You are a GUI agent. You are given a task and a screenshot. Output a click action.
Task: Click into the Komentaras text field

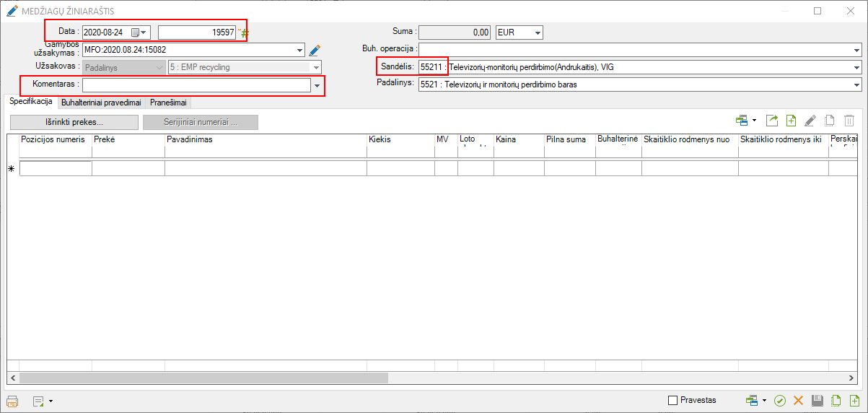196,85
